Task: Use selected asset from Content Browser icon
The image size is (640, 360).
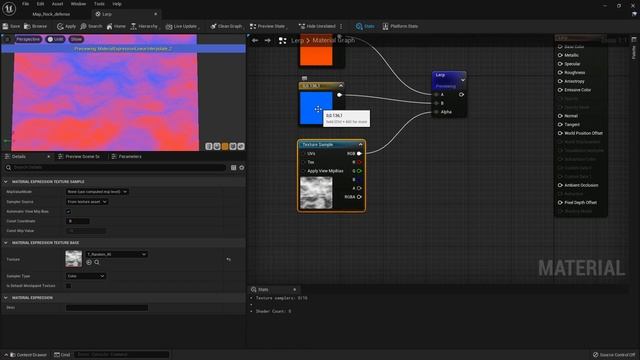Action: 89,262
